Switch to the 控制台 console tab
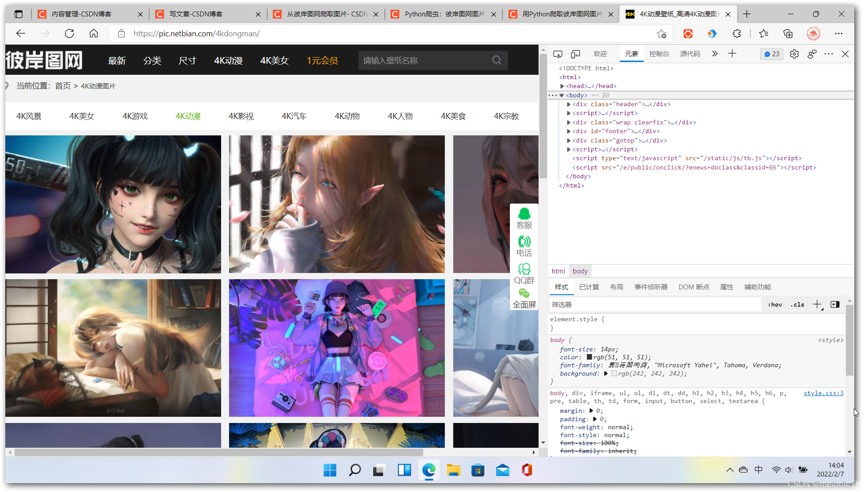 click(659, 54)
